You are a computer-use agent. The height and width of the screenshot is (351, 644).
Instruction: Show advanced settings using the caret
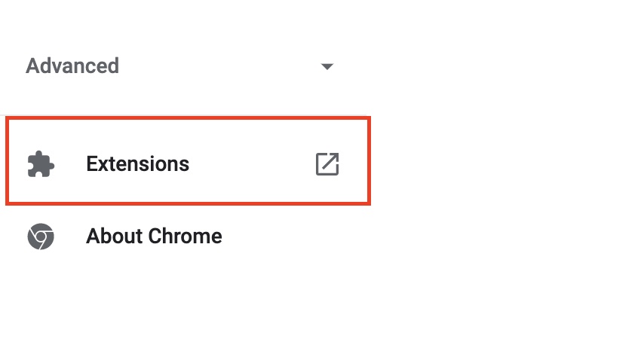click(x=327, y=66)
